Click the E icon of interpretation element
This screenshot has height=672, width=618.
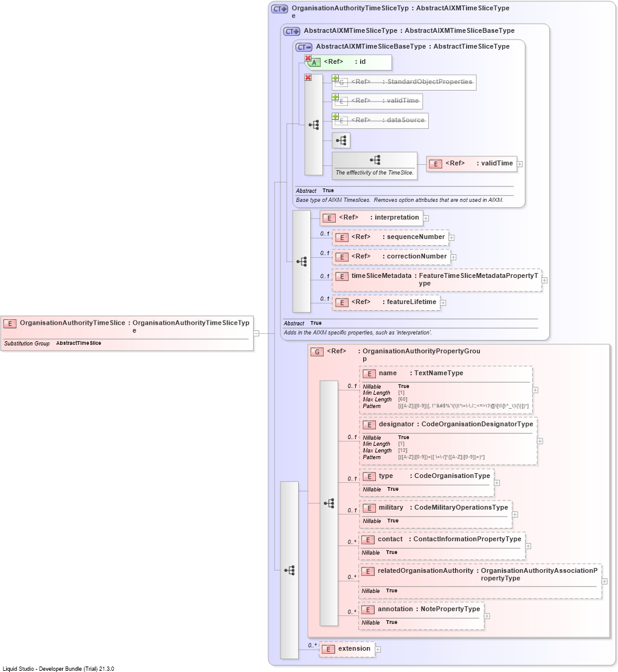pyautogui.click(x=329, y=218)
